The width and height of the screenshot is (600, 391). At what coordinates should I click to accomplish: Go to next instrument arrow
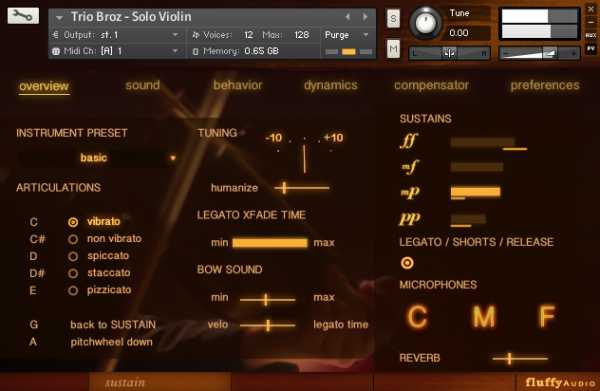tap(365, 17)
